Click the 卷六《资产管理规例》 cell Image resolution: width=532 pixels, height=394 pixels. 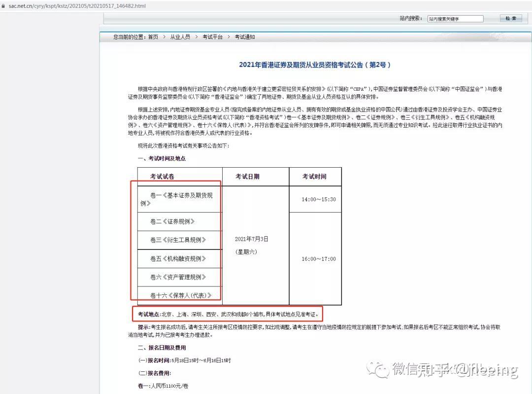[x=179, y=277]
